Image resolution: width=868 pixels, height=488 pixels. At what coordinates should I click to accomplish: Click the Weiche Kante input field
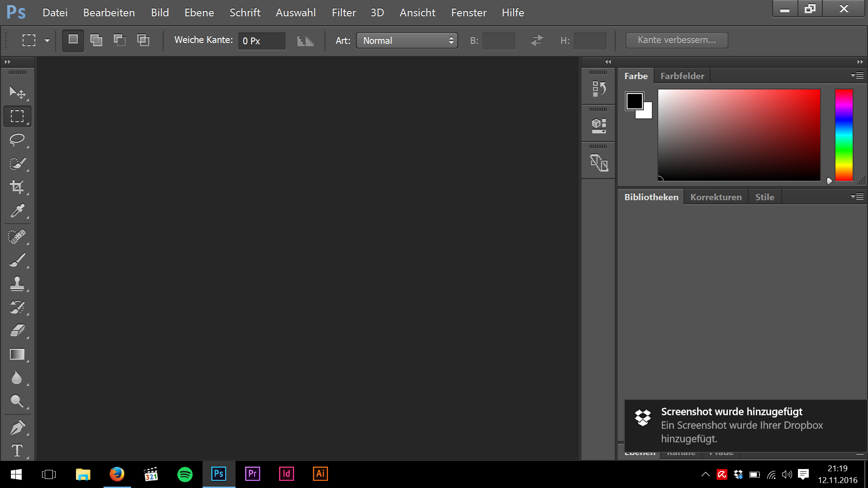tap(262, 41)
